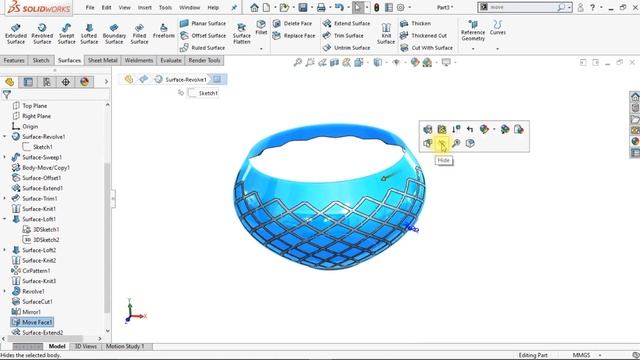Select Move Face1 in the feature tree
The height and width of the screenshot is (360, 640).
pos(32,322)
